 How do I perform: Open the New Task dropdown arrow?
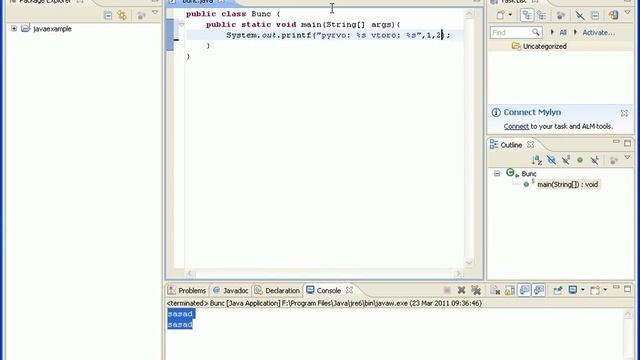point(510,15)
